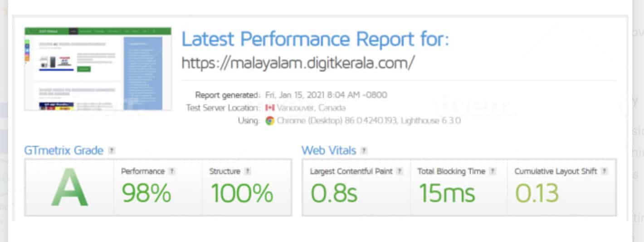The height and width of the screenshot is (242, 644).
Task: Open the website screenshot thumbnail
Action: coord(98,68)
